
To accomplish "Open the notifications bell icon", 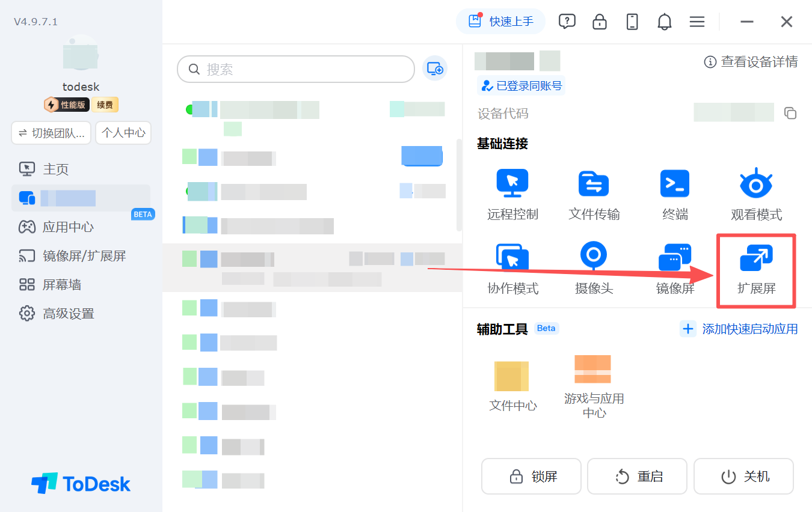I will (664, 22).
